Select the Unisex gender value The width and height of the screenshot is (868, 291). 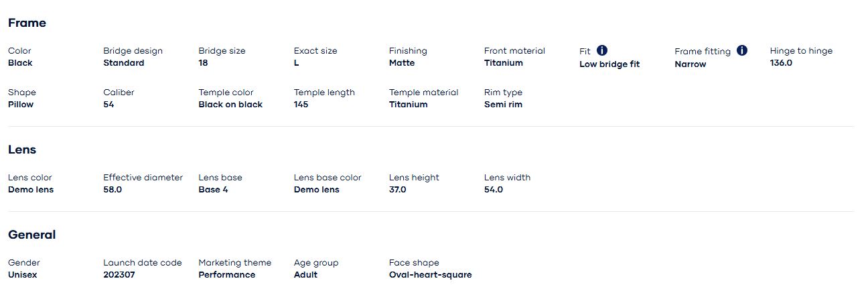coord(22,275)
